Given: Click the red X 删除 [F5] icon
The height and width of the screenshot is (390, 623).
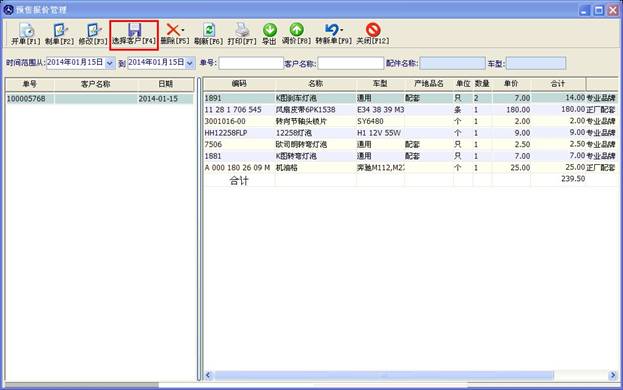Looking at the screenshot, I should click(172, 30).
